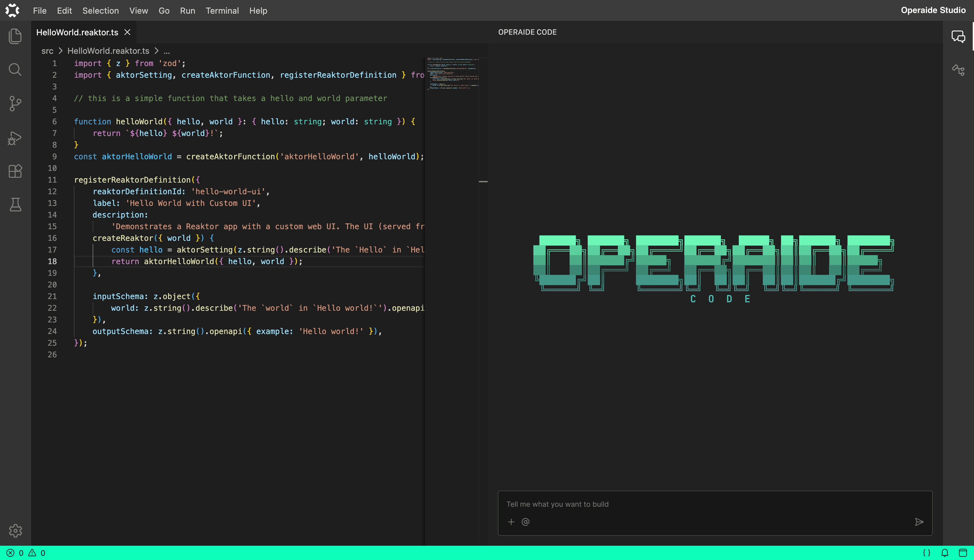Image resolution: width=974 pixels, height=560 pixels.
Task: Click 'aktorHelloWorld' constant on line 9
Action: [137, 156]
